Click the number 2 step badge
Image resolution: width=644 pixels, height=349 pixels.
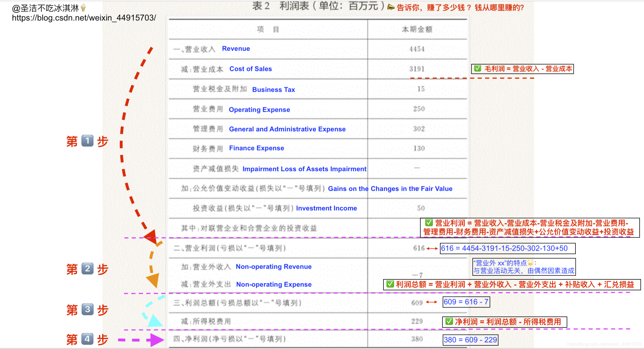(x=87, y=269)
